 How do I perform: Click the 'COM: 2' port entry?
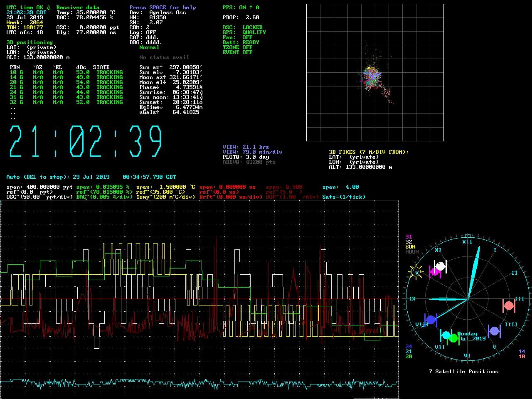pyautogui.click(x=139, y=27)
